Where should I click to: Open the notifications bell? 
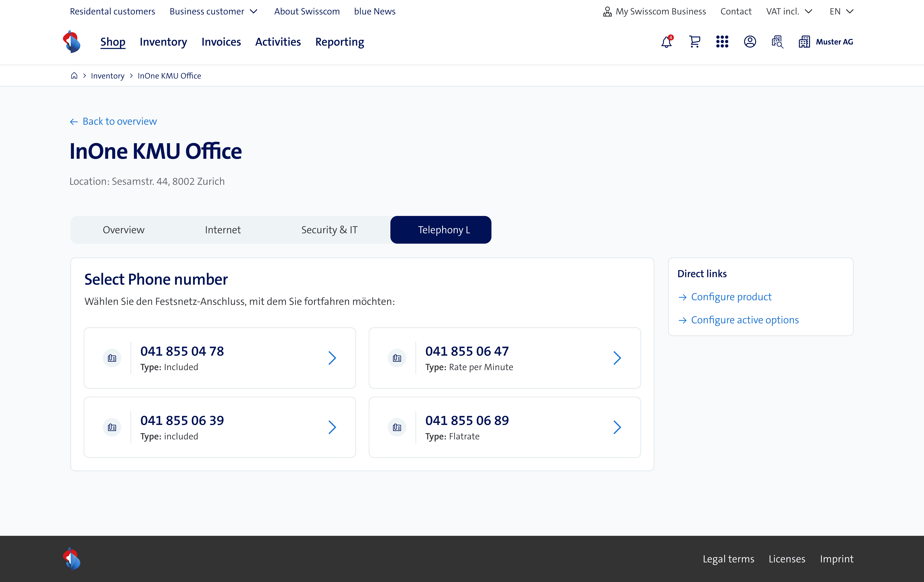667,41
